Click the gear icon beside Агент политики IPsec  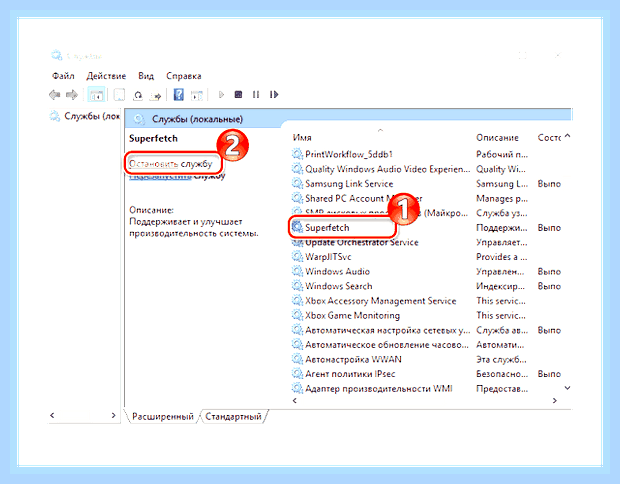(297, 374)
